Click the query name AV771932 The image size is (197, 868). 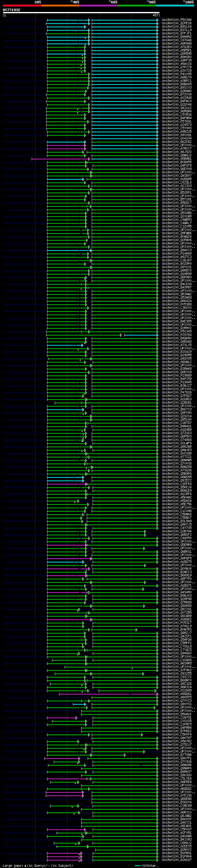click(11, 10)
